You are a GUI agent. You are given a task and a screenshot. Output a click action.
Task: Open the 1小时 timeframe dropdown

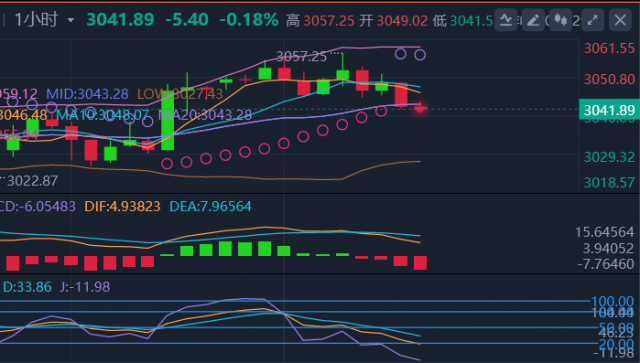pyautogui.click(x=44, y=20)
